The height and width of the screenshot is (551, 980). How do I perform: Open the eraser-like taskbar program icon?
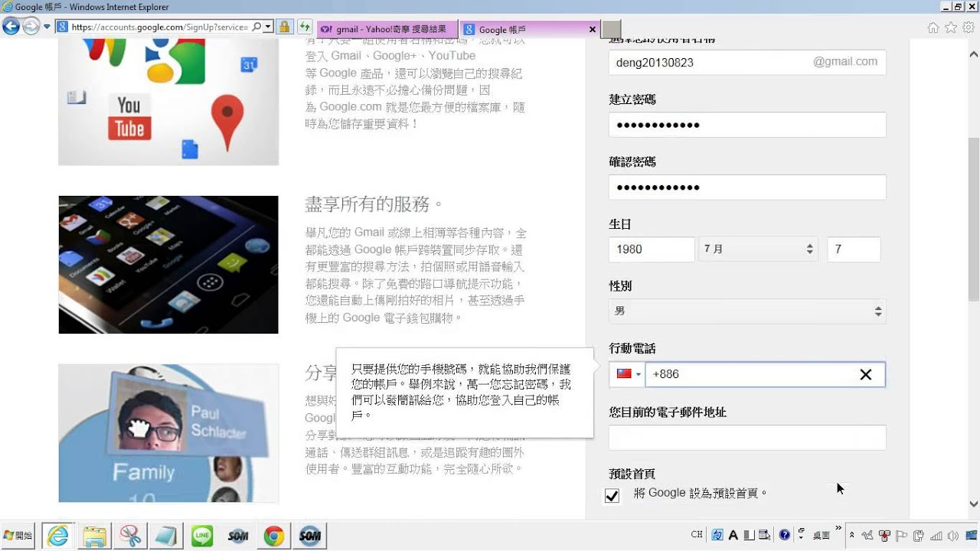(x=166, y=536)
